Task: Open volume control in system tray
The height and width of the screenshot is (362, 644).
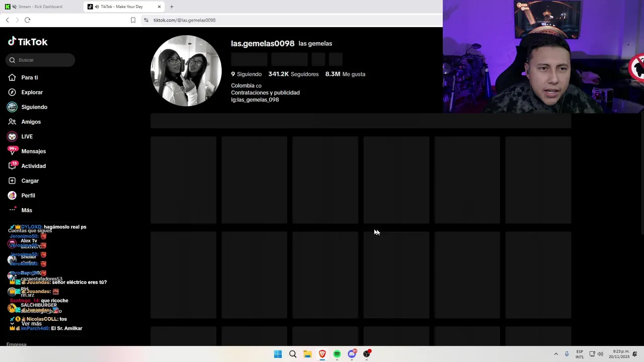Action: point(600,354)
